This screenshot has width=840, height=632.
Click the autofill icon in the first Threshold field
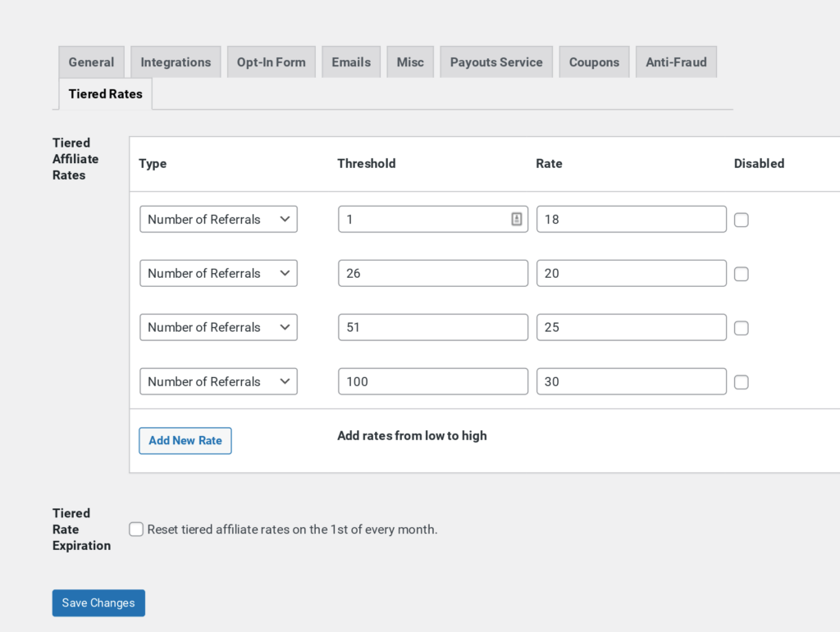point(517,219)
